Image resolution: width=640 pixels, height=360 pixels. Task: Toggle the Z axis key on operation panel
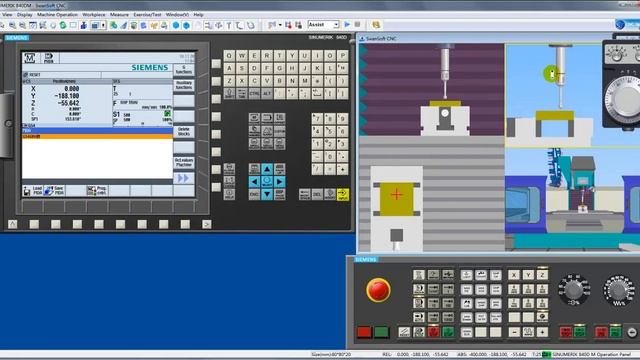point(542,275)
